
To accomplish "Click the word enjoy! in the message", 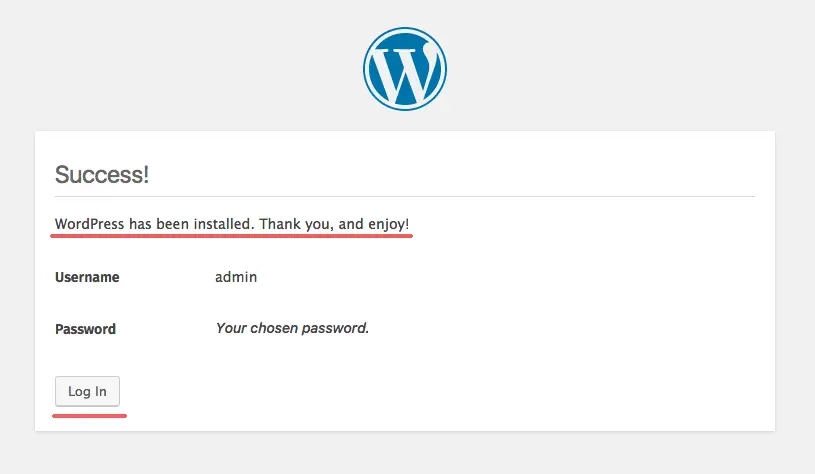I will pyautogui.click(x=389, y=224).
